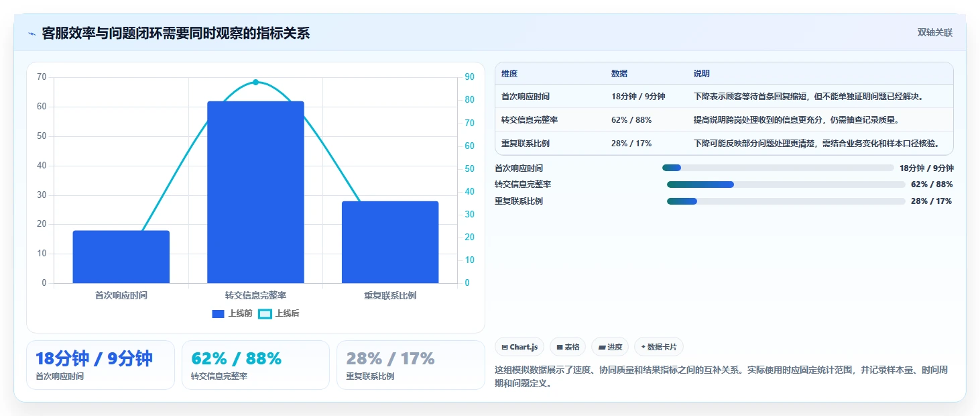
Task: Click the description starting 下降表示顾客等待首条回复缩短
Action: click(x=809, y=97)
